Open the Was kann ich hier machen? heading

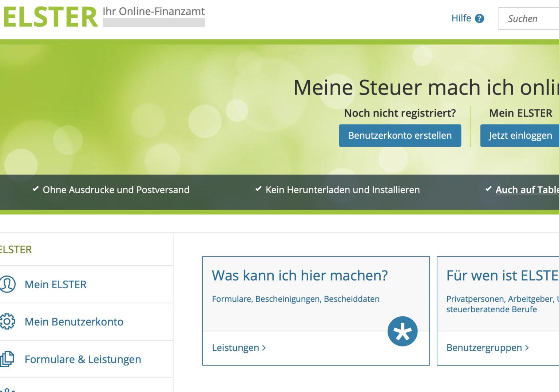coord(300,276)
